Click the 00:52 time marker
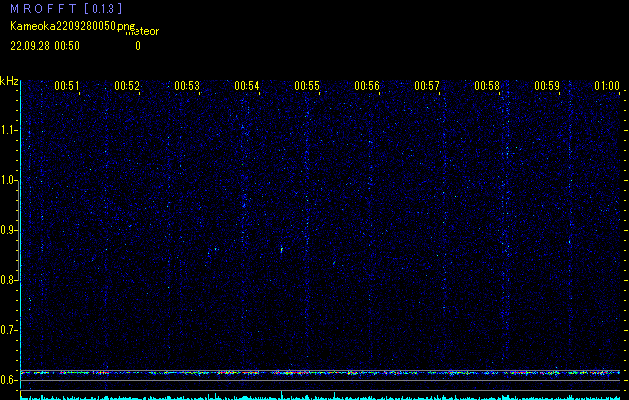 tap(127, 86)
